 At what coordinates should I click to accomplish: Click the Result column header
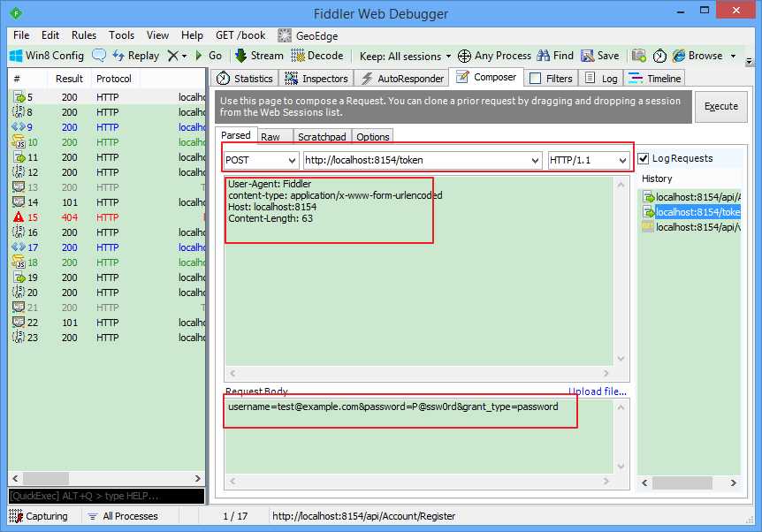[69, 79]
